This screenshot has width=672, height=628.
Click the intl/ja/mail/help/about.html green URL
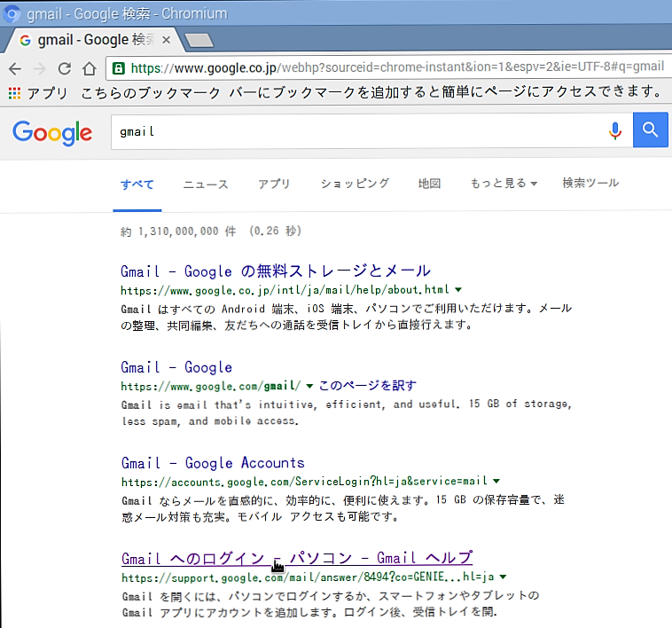pyautogui.click(x=285, y=290)
